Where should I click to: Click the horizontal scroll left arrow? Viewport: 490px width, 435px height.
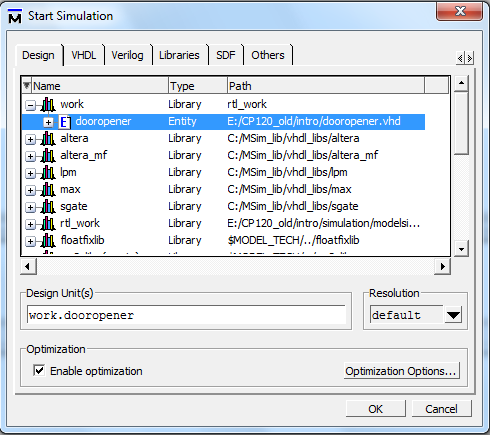28,266
